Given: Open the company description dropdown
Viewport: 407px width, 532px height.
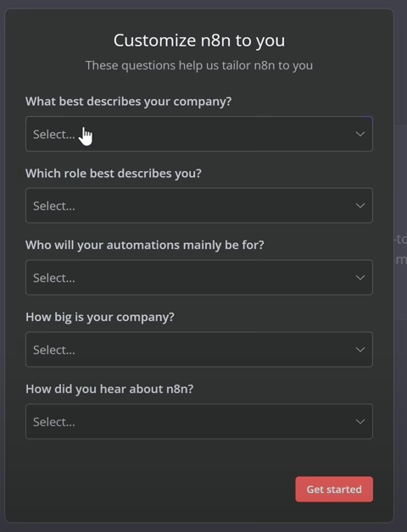Looking at the screenshot, I should point(199,134).
